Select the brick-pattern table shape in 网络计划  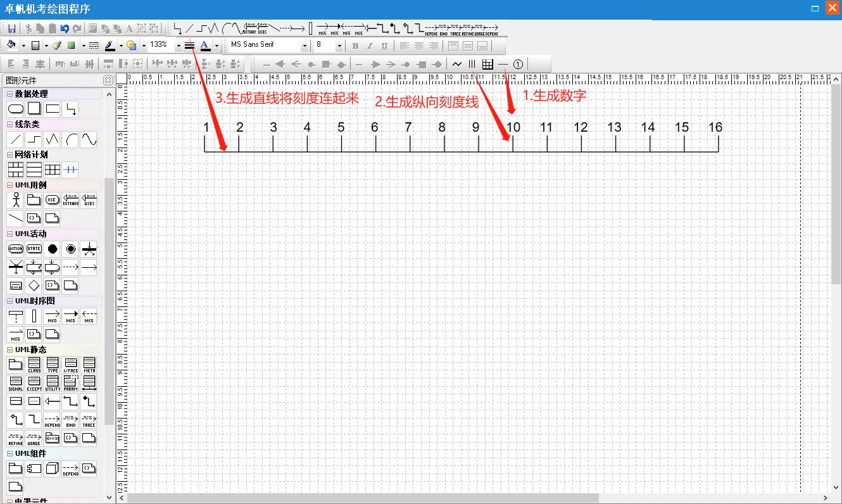(16, 170)
